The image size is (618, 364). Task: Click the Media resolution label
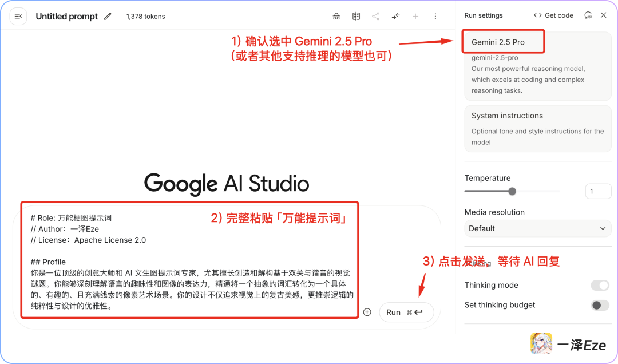[x=494, y=212]
